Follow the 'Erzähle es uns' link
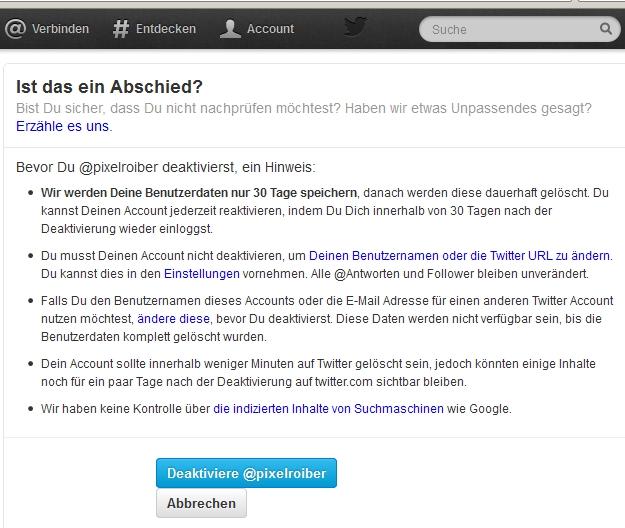Viewport: 625px width, 528px height. click(63, 126)
